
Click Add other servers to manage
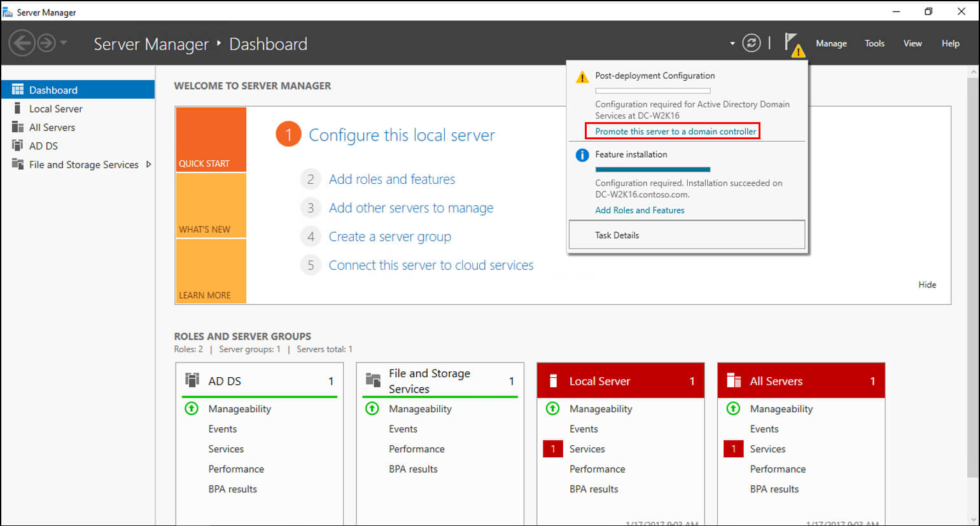pos(411,208)
